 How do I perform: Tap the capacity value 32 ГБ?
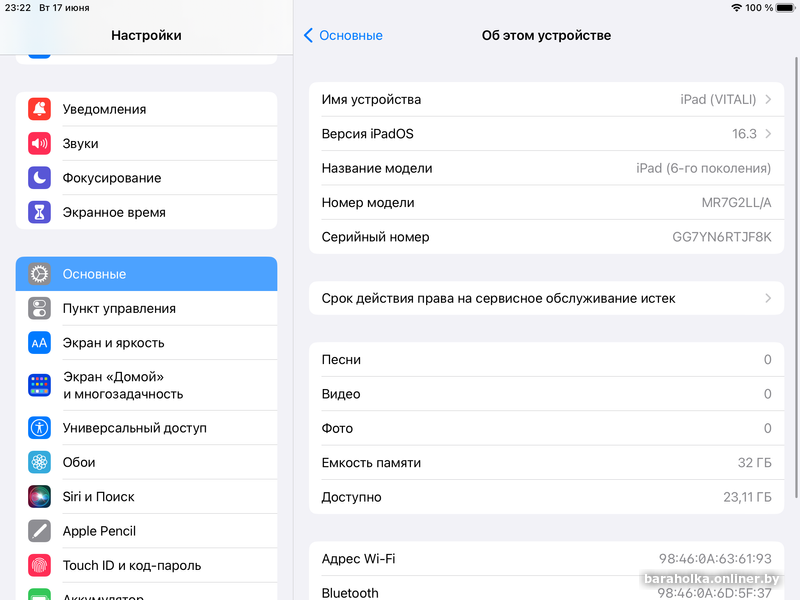(x=755, y=463)
